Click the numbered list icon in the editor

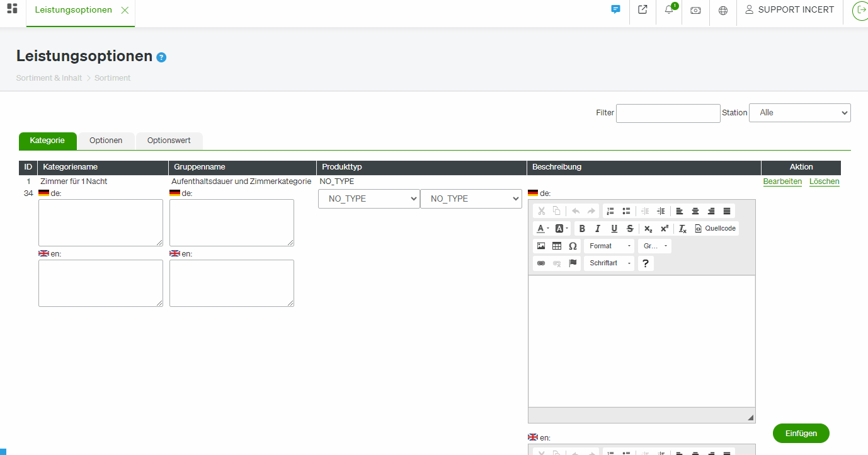[x=610, y=211]
